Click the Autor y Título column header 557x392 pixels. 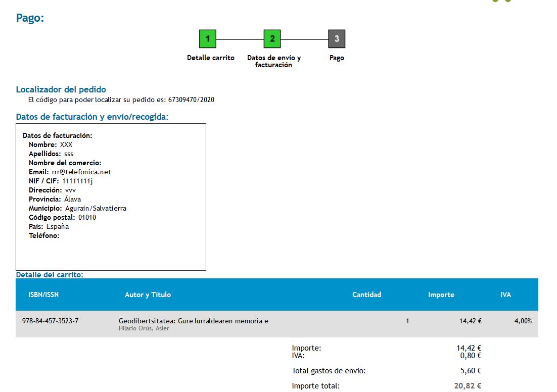click(148, 295)
